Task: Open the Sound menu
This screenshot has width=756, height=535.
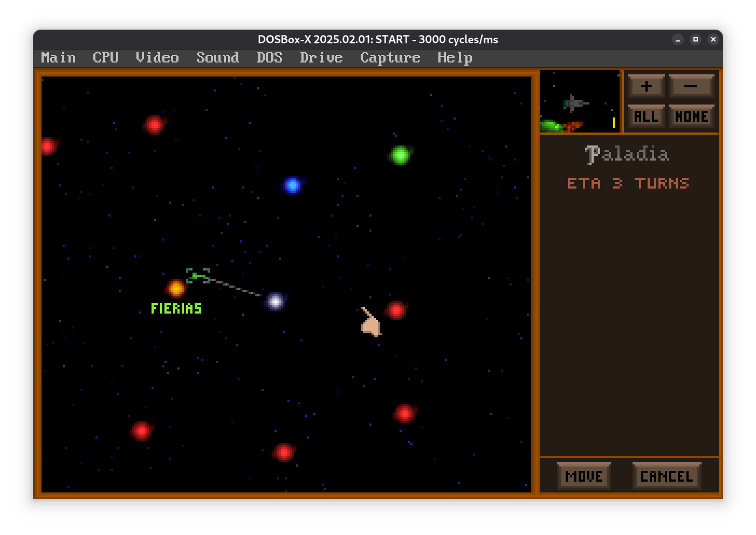Action: (217, 58)
